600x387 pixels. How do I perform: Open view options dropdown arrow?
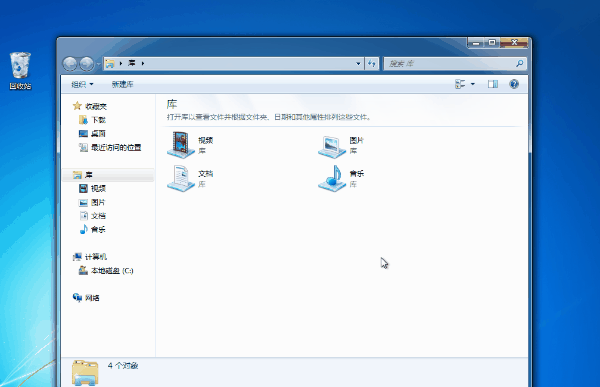point(473,84)
